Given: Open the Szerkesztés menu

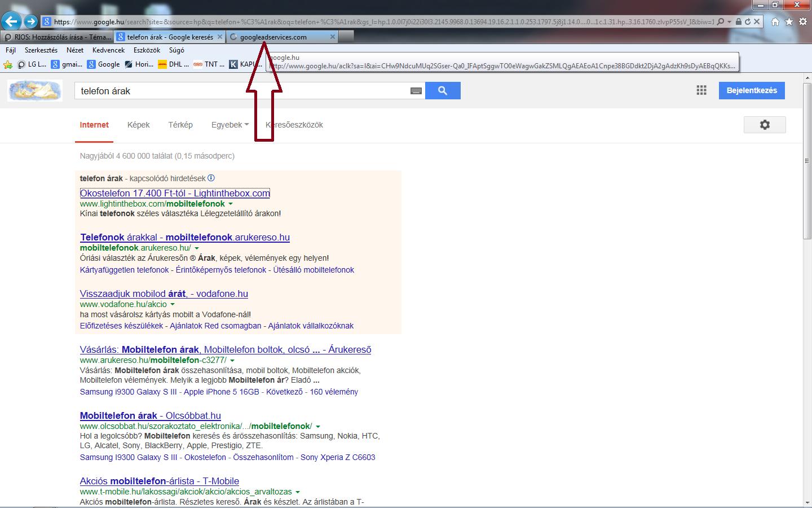Looking at the screenshot, I should (x=41, y=50).
